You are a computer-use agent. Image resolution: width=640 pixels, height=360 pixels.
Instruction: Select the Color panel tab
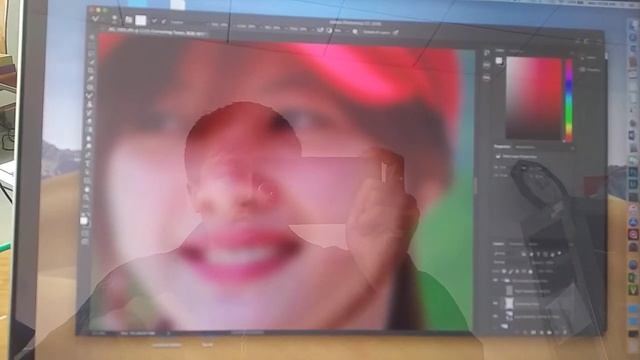click(500, 50)
